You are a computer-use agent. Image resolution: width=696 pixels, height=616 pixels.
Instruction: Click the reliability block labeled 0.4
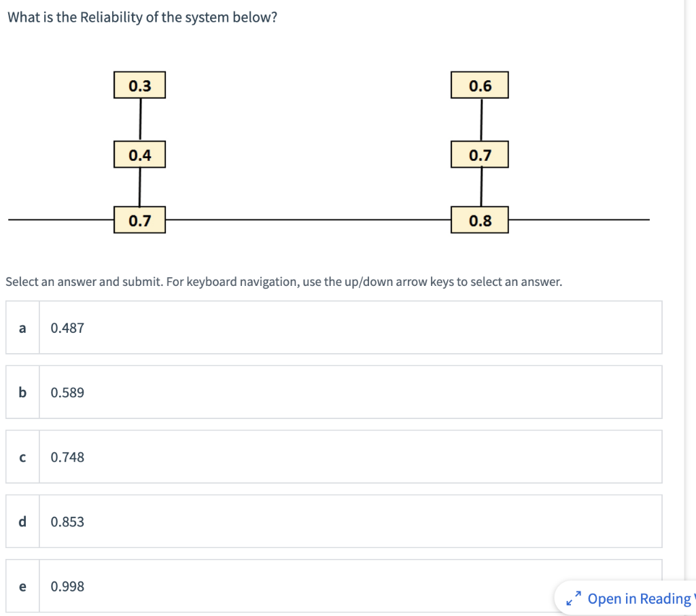pyautogui.click(x=139, y=154)
